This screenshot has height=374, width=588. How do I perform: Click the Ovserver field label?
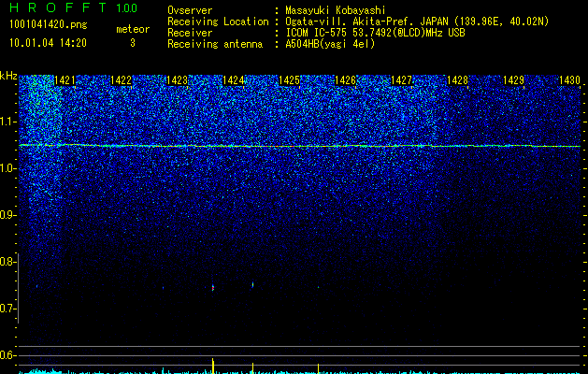[x=190, y=10]
